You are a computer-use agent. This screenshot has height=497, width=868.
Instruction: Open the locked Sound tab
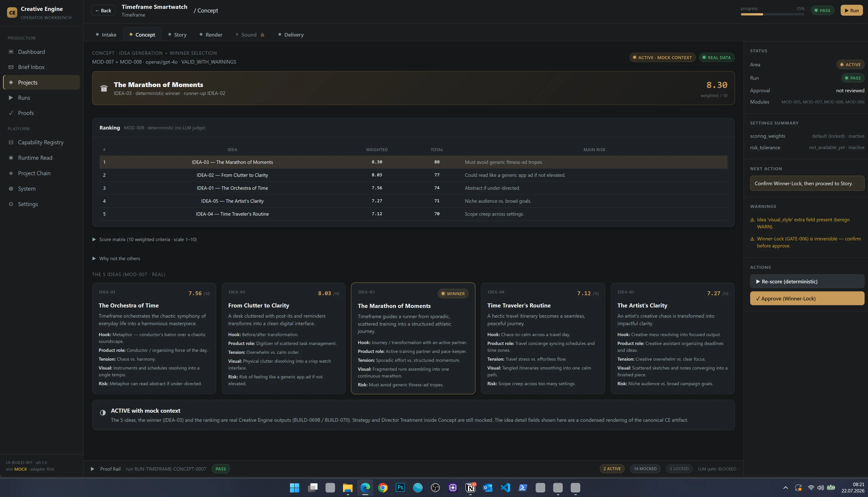250,35
